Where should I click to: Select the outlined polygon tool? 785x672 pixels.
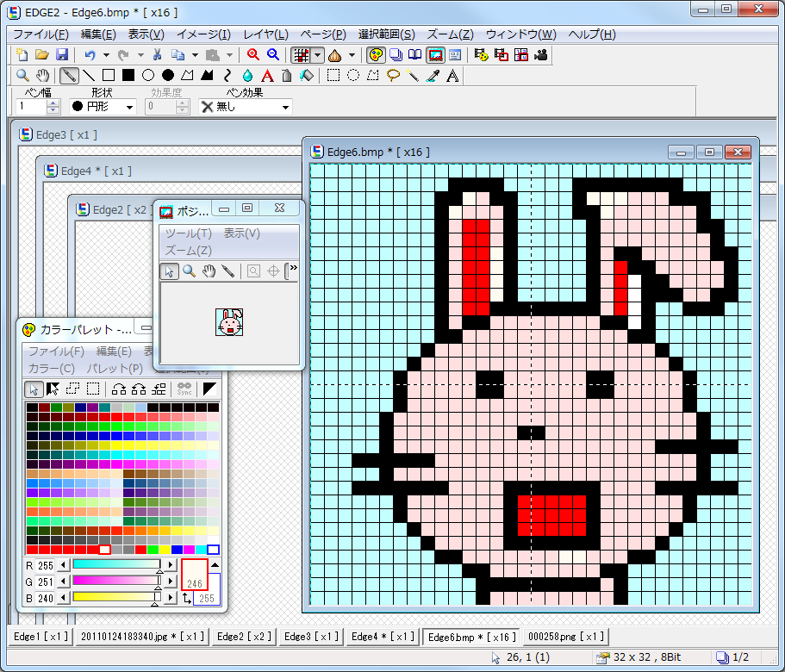tap(187, 76)
